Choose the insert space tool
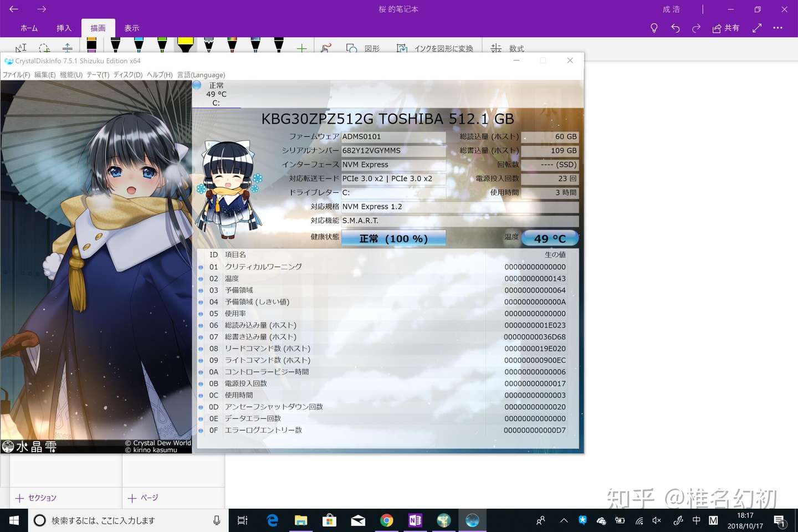 (67, 48)
